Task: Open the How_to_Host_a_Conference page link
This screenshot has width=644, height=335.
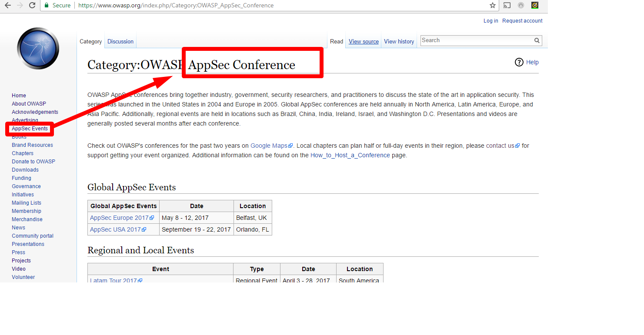Action: click(350, 155)
